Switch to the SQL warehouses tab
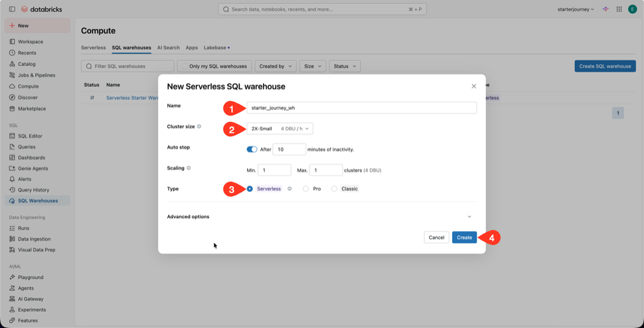The width and height of the screenshot is (644, 328). pyautogui.click(x=131, y=48)
